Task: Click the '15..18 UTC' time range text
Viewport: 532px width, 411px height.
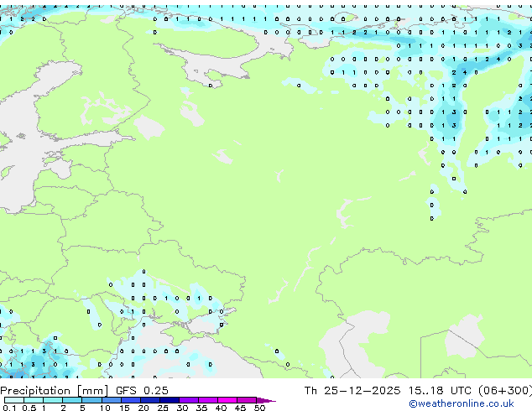Action: [x=440, y=391]
